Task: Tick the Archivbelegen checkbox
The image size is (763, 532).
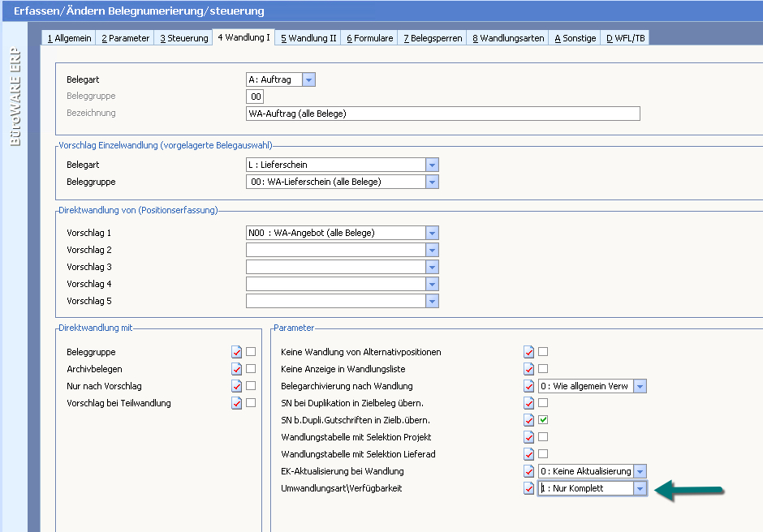Action: tap(251, 369)
